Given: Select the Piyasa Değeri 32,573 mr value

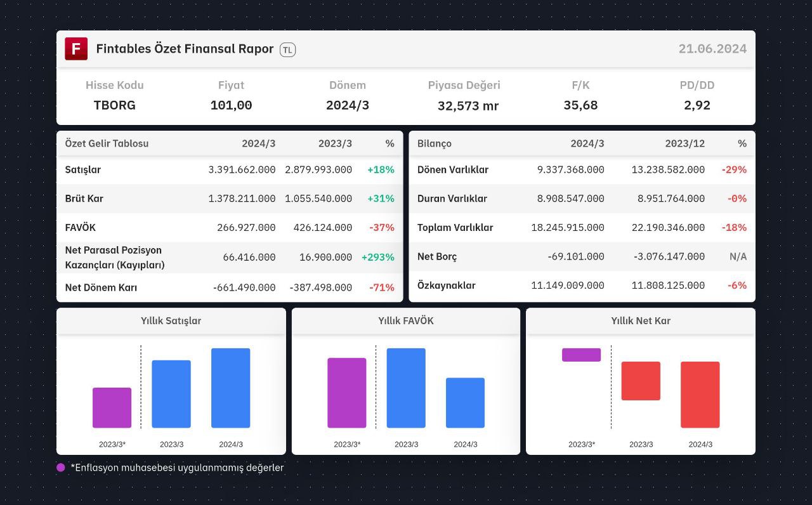Looking at the screenshot, I should pyautogui.click(x=468, y=106).
